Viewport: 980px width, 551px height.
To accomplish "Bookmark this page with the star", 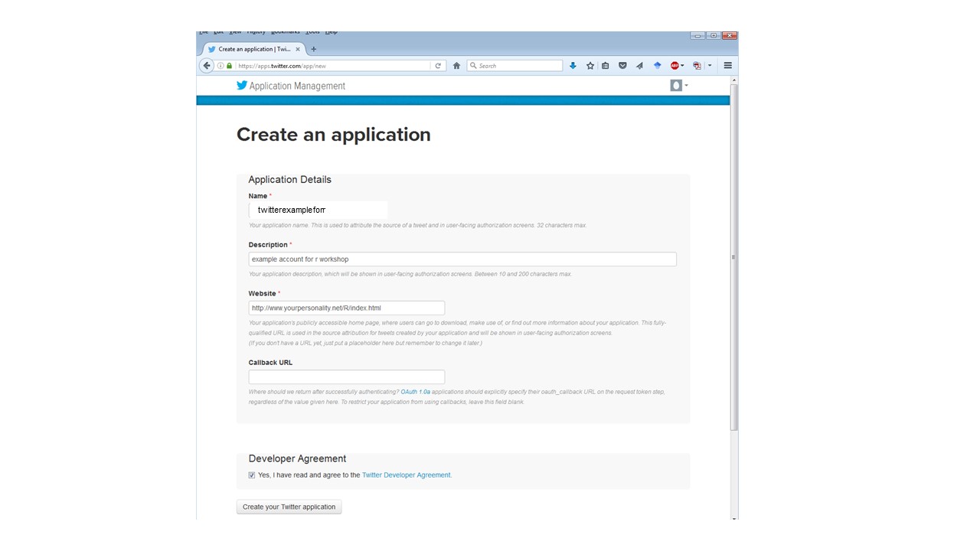I will [590, 66].
